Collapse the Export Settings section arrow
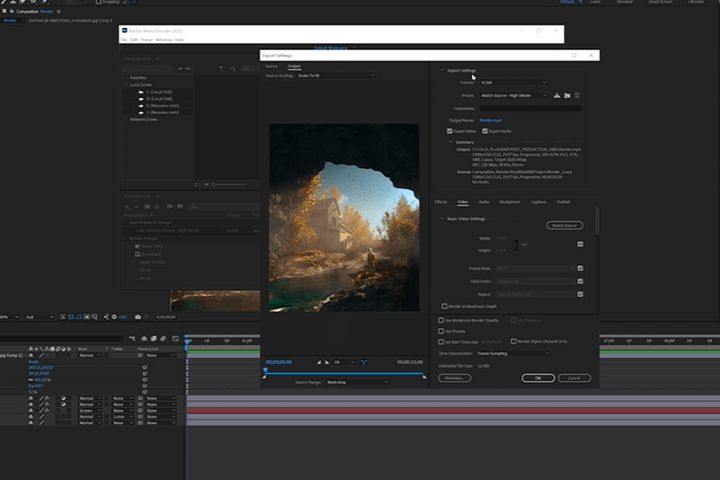Image resolution: width=720 pixels, height=480 pixels. [442, 70]
